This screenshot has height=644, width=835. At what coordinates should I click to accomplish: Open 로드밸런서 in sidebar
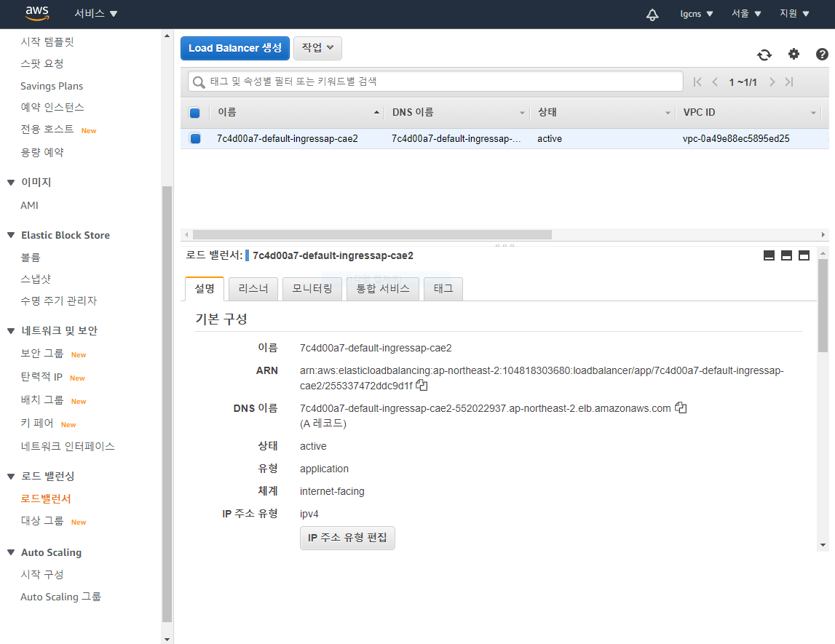(46, 498)
